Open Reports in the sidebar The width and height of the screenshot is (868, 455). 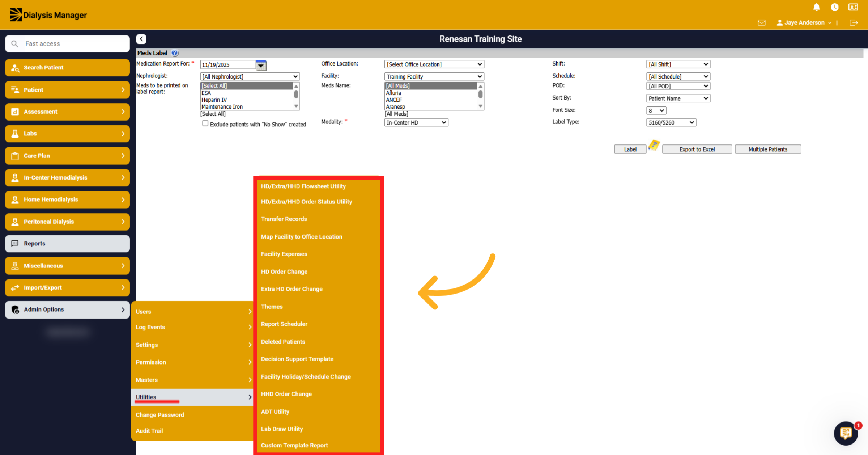[67, 244]
